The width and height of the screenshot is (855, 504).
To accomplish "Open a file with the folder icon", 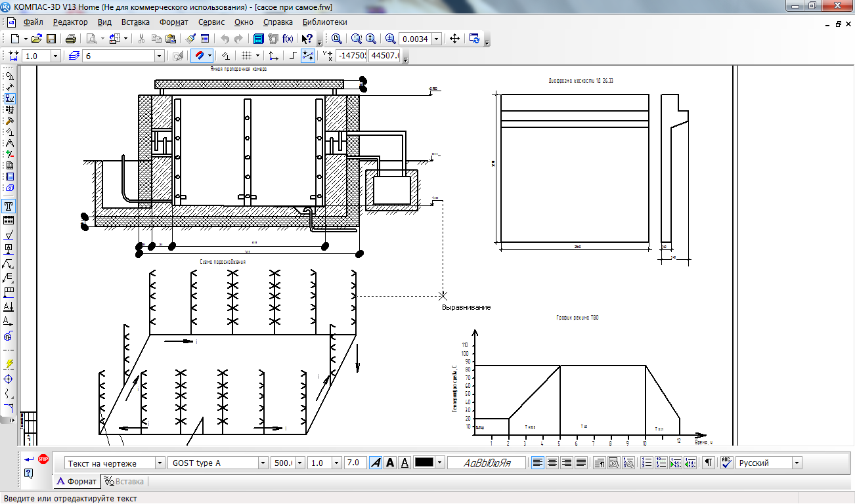I will click(37, 39).
